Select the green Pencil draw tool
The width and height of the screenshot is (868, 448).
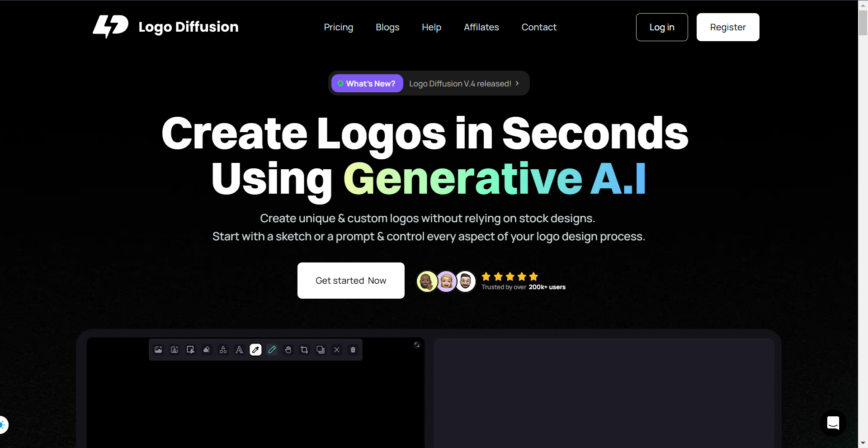(272, 350)
